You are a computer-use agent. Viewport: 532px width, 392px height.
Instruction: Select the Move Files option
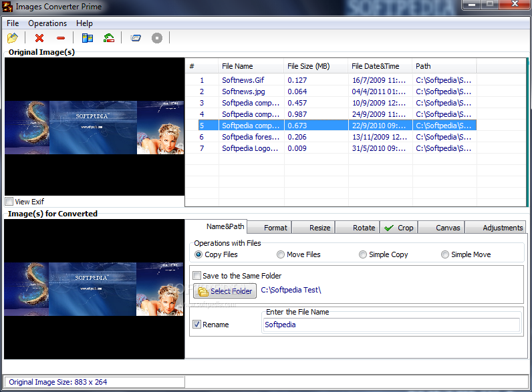point(281,254)
